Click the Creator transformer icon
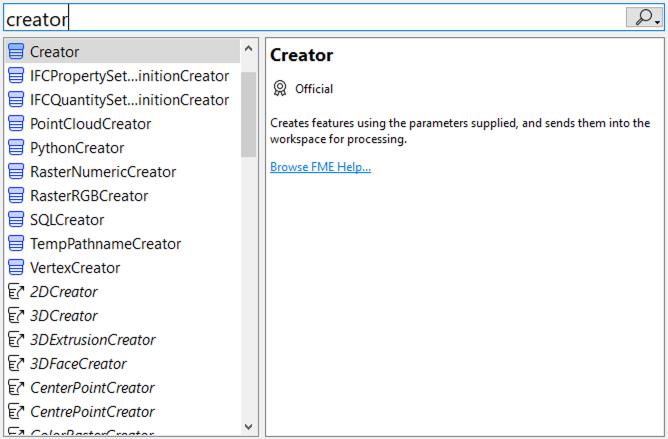 click(x=16, y=52)
